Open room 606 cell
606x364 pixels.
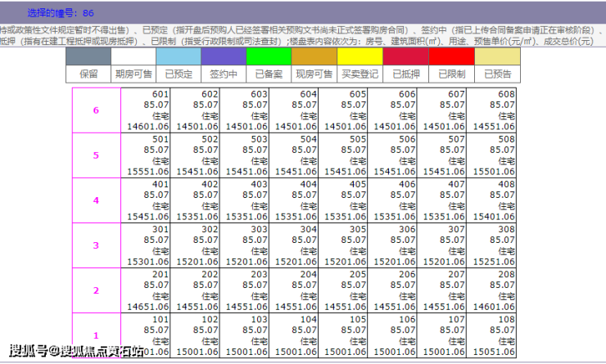[392, 110]
